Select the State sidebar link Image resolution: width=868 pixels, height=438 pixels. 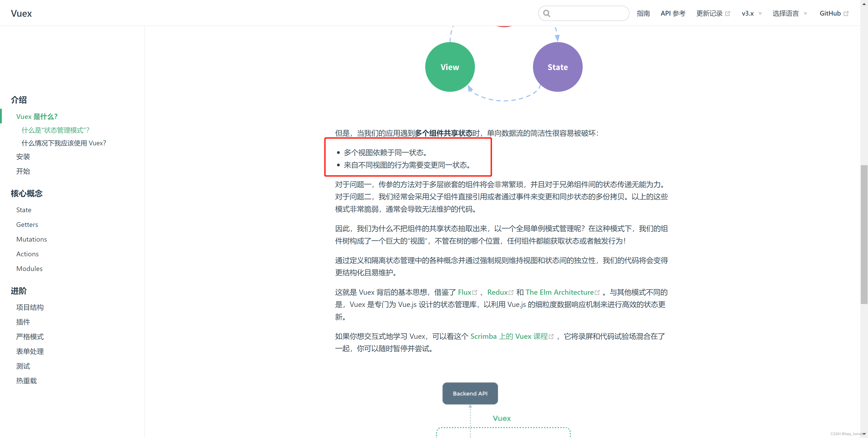coord(24,210)
